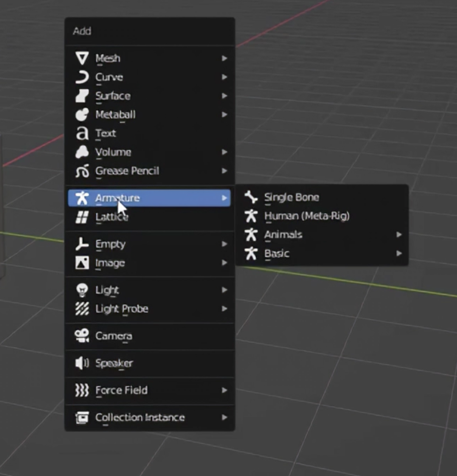Image resolution: width=457 pixels, height=476 pixels.
Task: Click the Light bulb icon
Action: (x=82, y=290)
